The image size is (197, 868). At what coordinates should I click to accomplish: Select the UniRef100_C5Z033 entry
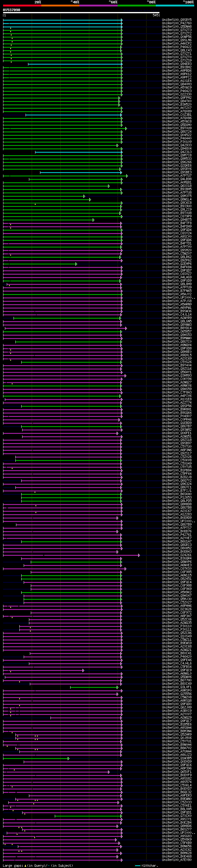[177, 803]
